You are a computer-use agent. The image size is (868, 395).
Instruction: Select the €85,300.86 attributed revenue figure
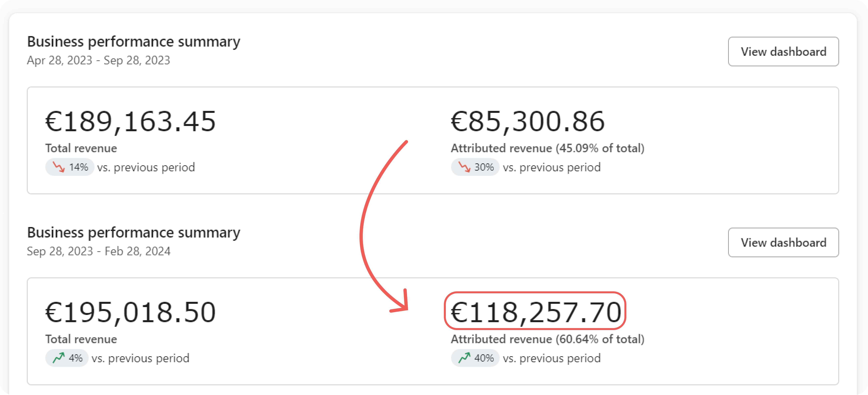pos(528,122)
